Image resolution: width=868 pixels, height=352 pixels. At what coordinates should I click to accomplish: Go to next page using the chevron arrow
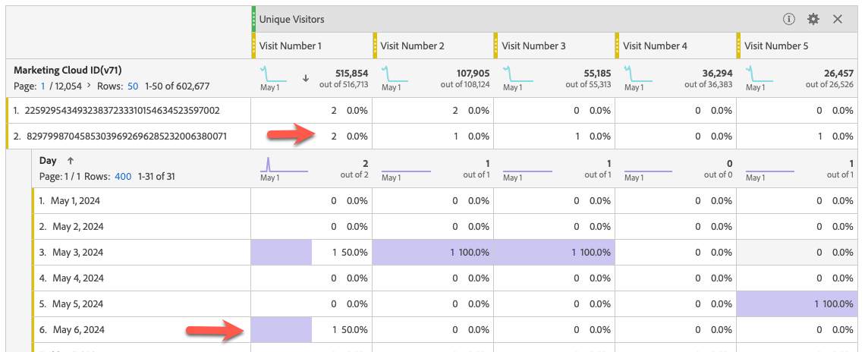(90, 86)
